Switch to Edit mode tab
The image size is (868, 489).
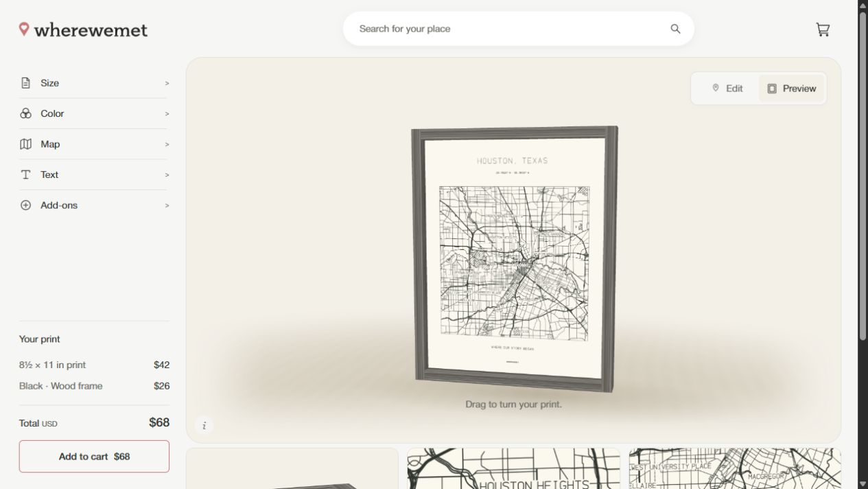(x=727, y=89)
